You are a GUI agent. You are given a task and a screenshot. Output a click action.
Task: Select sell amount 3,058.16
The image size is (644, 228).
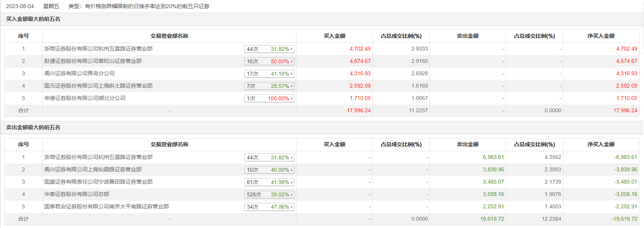pyautogui.click(x=493, y=194)
